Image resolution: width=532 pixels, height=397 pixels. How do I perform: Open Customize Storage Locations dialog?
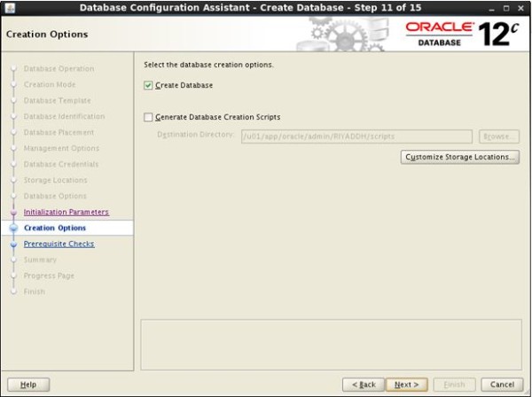click(459, 157)
